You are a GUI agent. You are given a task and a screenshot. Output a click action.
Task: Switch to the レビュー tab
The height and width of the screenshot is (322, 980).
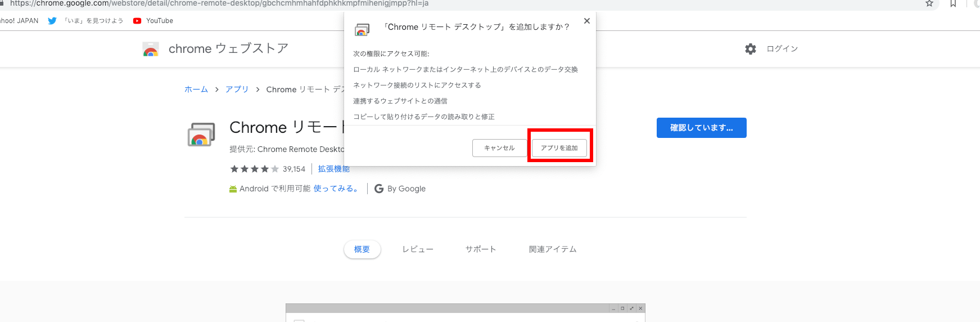tap(418, 249)
